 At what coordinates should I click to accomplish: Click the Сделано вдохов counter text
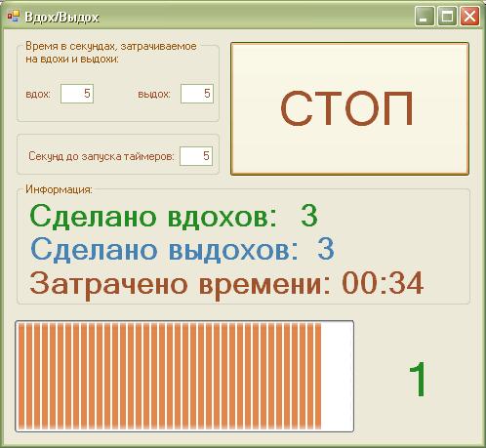coord(174,216)
